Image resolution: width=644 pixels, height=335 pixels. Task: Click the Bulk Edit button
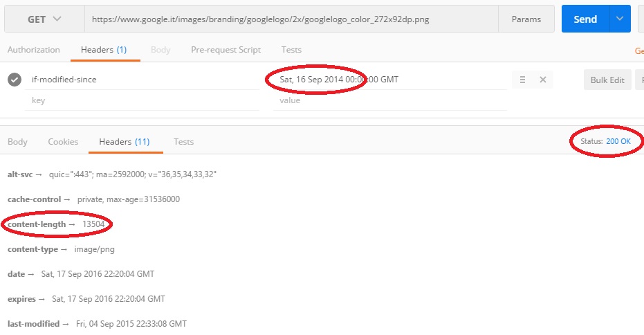(607, 80)
